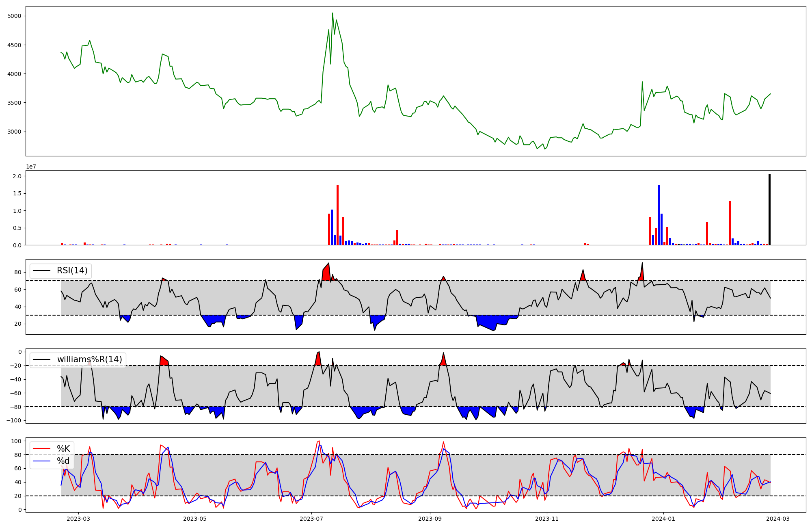The width and height of the screenshot is (812, 528).
Task: Click the red %K legend line
Action: [x=41, y=449]
